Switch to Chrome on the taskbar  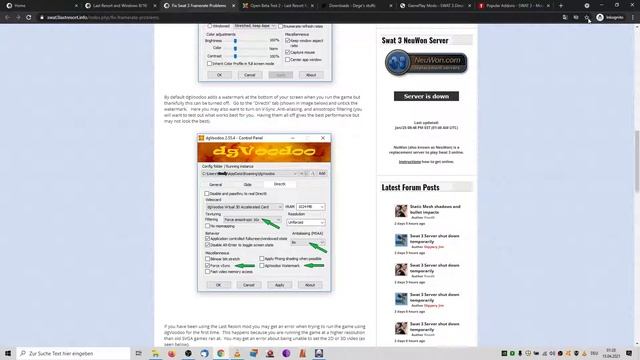[221, 353]
